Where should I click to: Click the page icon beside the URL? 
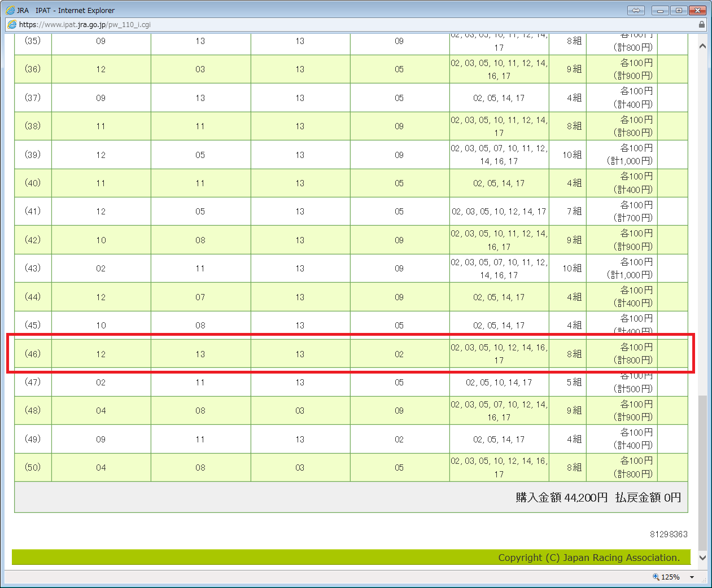[11, 24]
